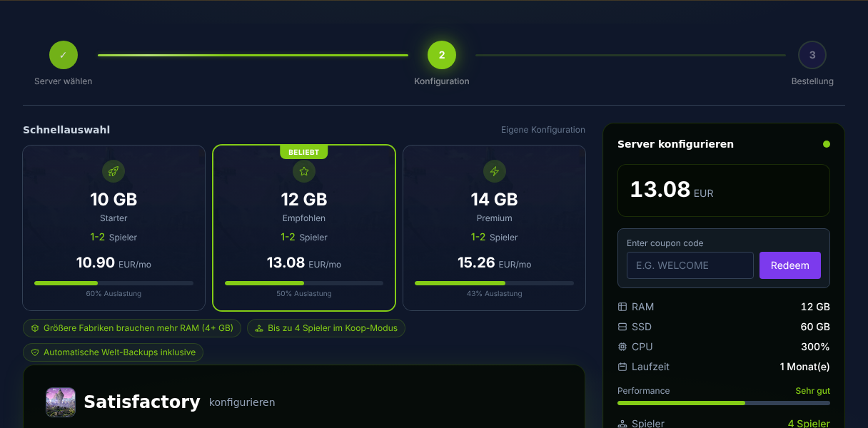Click the Server wählen step label
The image size is (868, 428).
(63, 81)
